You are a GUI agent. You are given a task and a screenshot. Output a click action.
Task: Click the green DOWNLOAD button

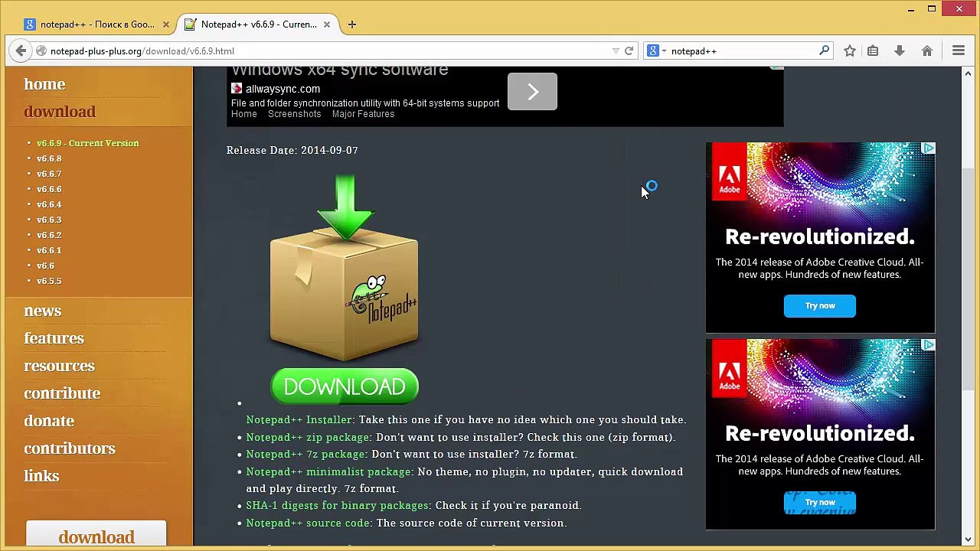[345, 386]
